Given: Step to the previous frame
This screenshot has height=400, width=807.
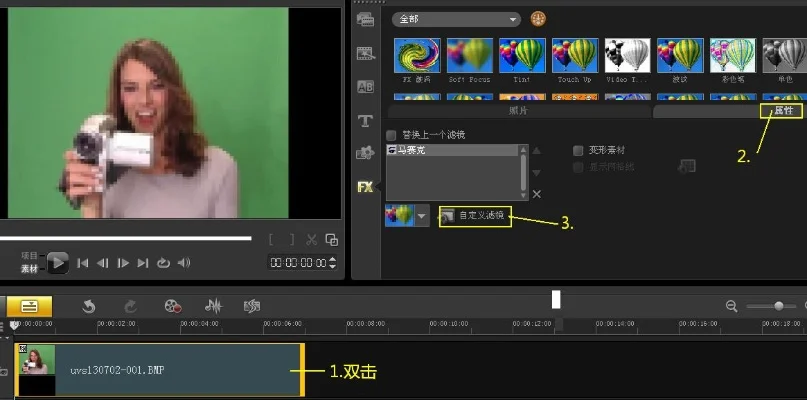Looking at the screenshot, I should coord(102,263).
